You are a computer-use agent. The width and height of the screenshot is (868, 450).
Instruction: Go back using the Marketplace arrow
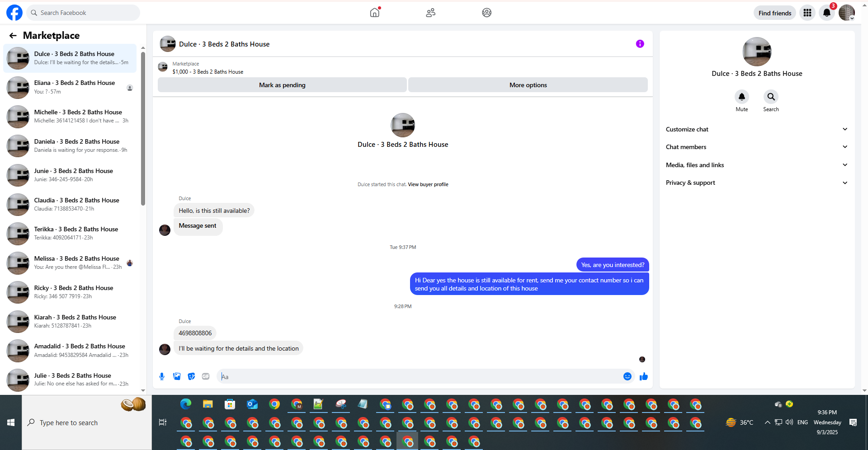point(13,36)
